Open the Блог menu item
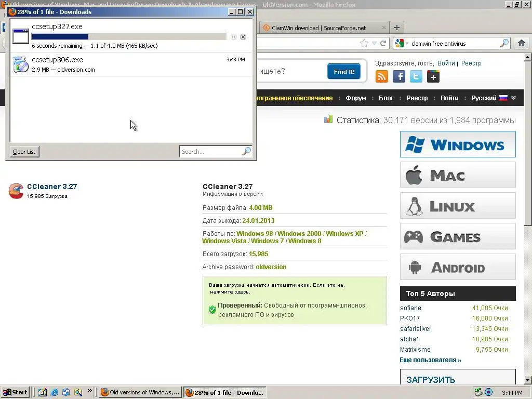 pos(386,98)
